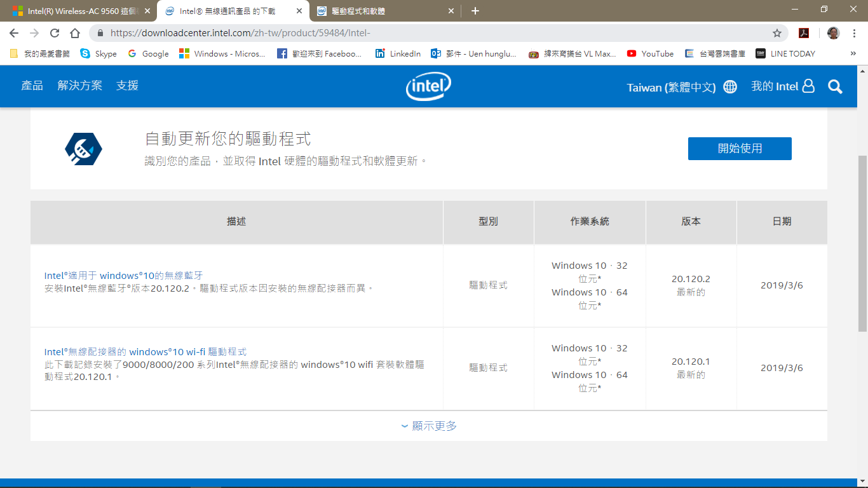
Task: Open the Facebook bookmark
Action: coord(320,54)
